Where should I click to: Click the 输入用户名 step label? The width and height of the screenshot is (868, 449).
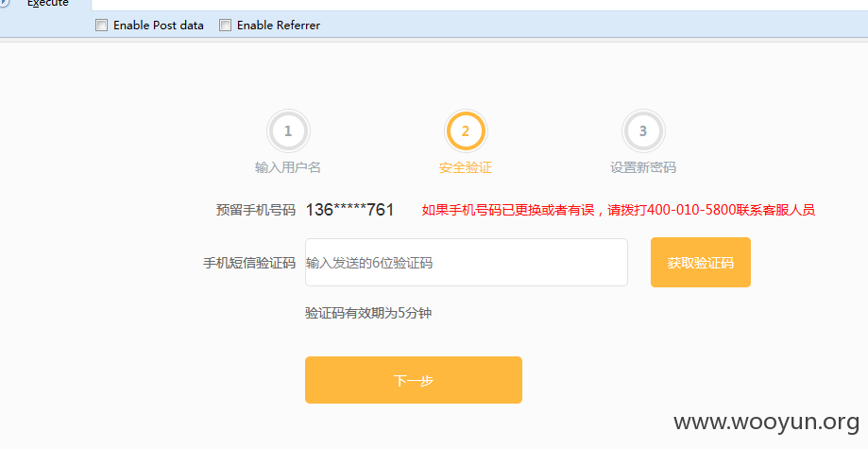click(x=288, y=167)
